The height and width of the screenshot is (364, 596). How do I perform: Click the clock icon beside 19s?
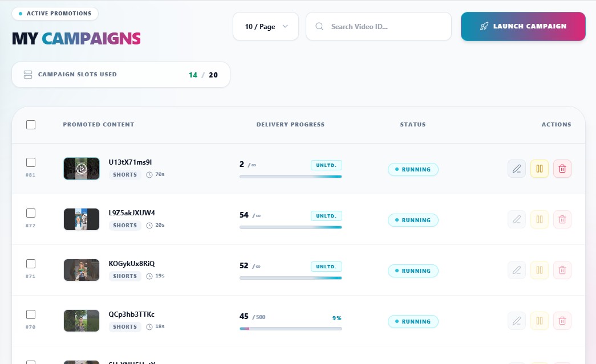click(x=149, y=276)
